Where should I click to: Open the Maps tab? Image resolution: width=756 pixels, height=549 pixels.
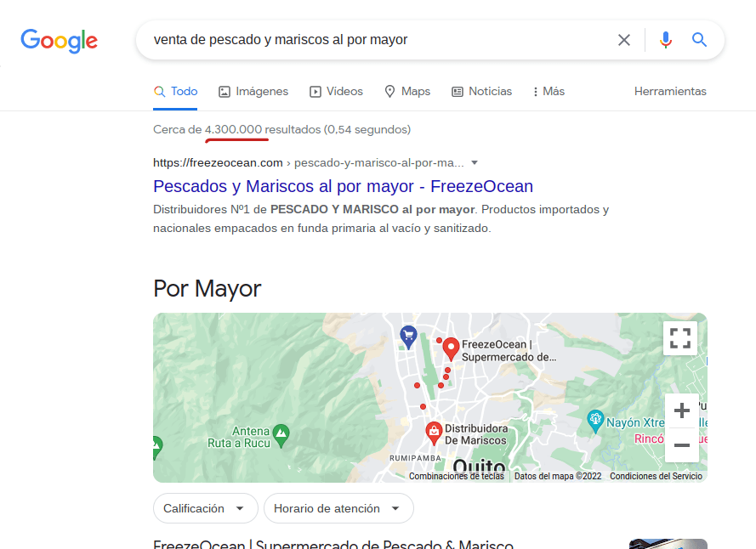tap(407, 92)
